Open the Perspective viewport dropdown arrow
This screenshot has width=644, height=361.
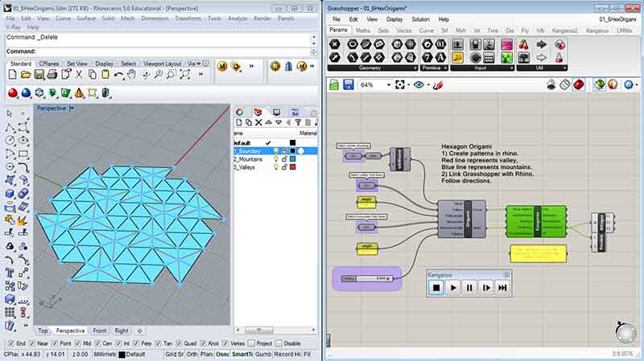click(x=72, y=109)
